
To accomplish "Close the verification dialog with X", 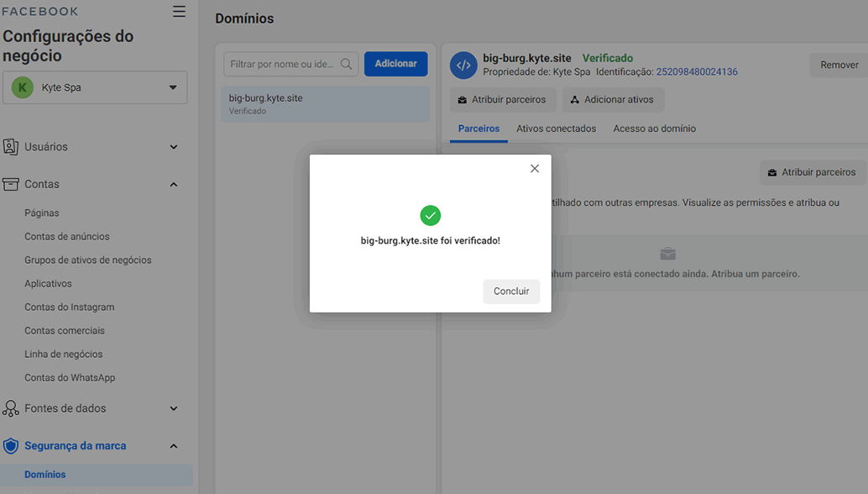I will coord(534,168).
